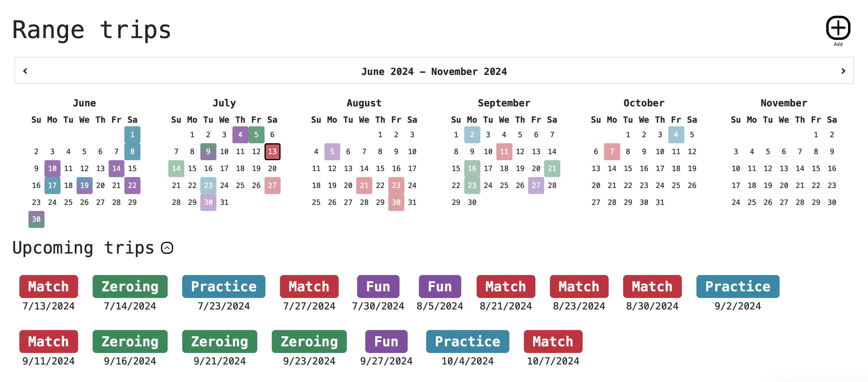Go to previous date range arrow
The image size is (868, 382).
(x=25, y=71)
